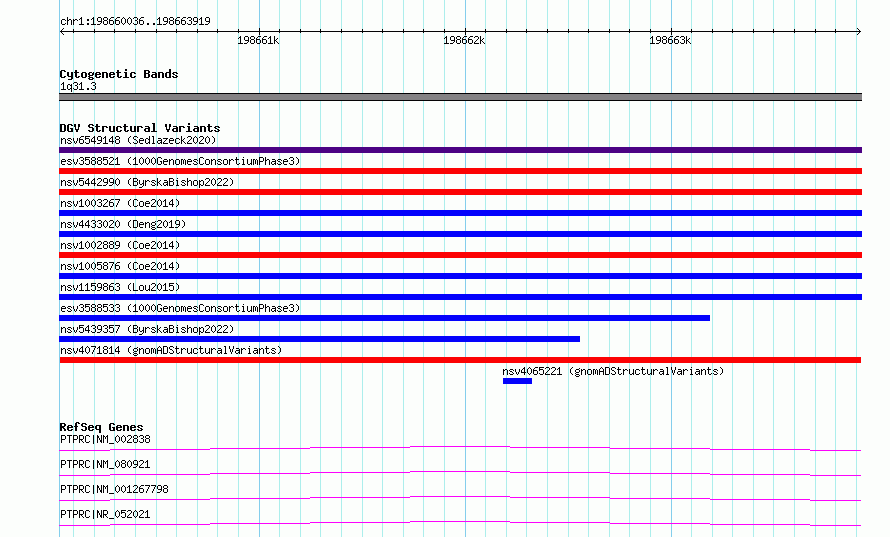Click the 198663k ruler tick label
890x537 pixels.
coord(670,40)
